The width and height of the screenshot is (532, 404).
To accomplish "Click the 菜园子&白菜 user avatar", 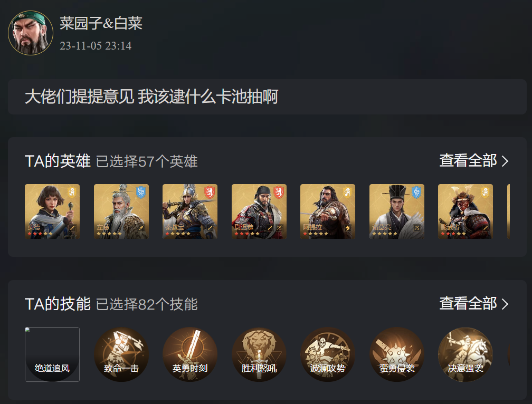I will [31, 33].
